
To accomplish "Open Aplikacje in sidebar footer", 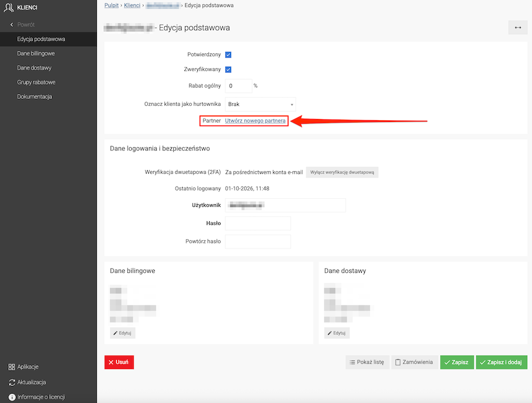I will 28,367.
